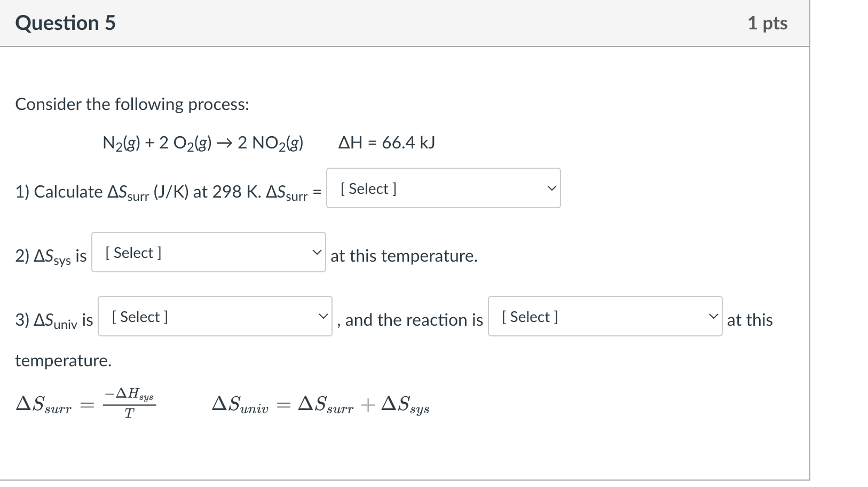The width and height of the screenshot is (868, 487).
Task: Click the Question 5 heading
Action: pos(65,23)
